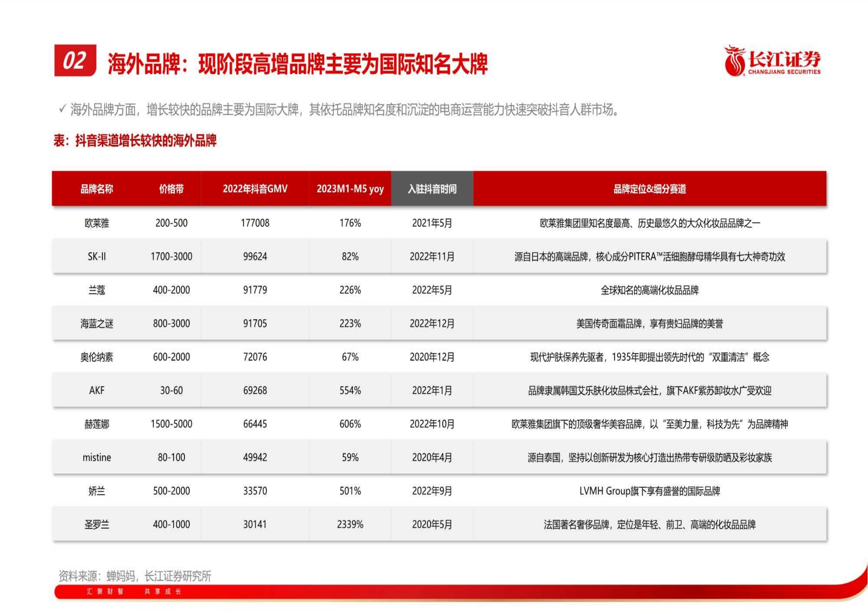Click the entry date 2020年4月
Image resolution: width=868 pixels, height=613 pixels.
(x=432, y=457)
